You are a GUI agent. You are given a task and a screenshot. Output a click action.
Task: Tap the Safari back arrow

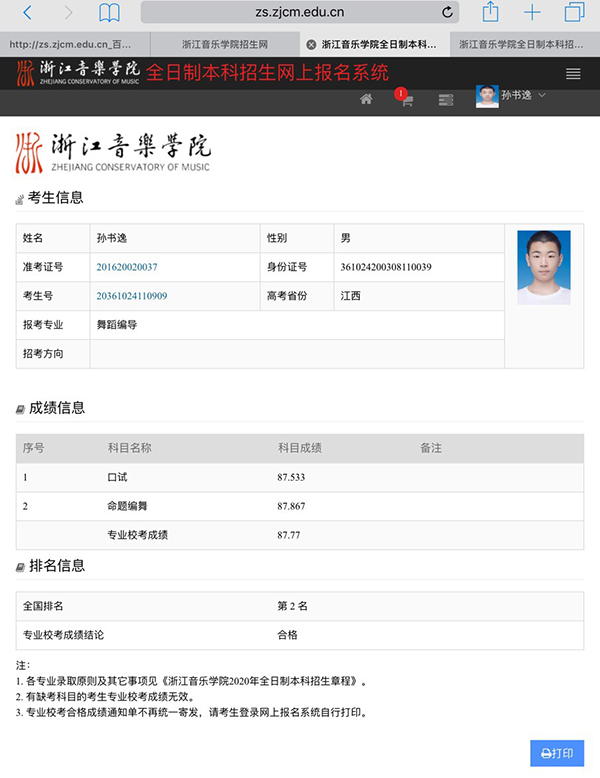(x=27, y=13)
